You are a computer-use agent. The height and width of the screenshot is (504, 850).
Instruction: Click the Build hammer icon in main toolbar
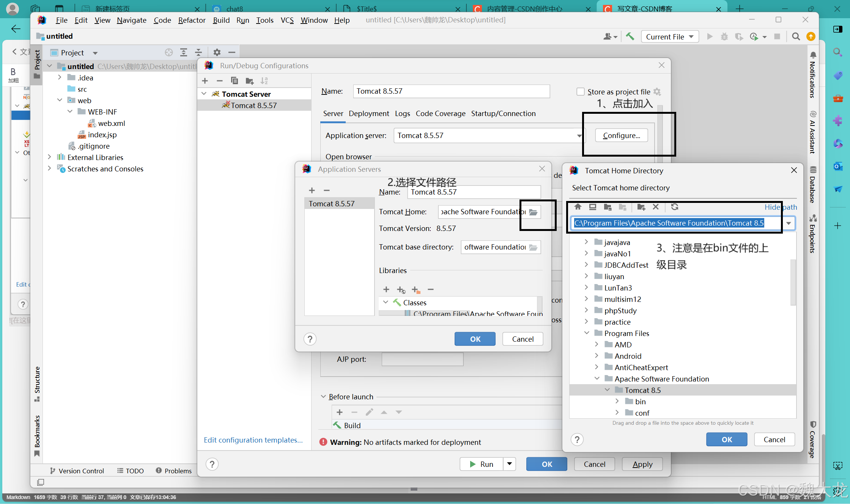pyautogui.click(x=630, y=36)
